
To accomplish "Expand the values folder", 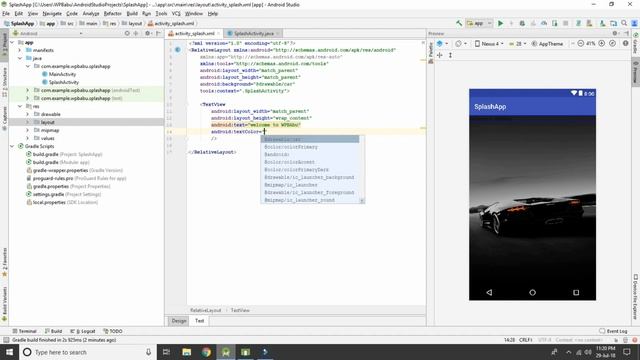I will 27,138.
